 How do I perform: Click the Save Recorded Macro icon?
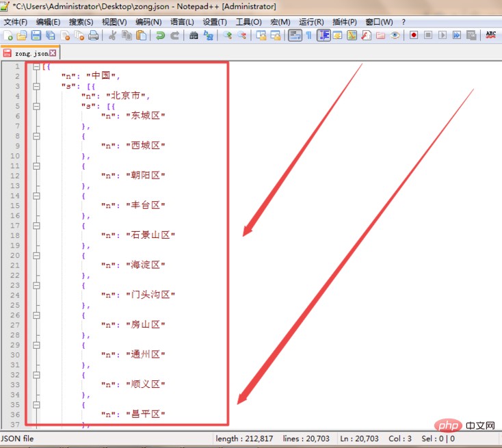point(471,36)
